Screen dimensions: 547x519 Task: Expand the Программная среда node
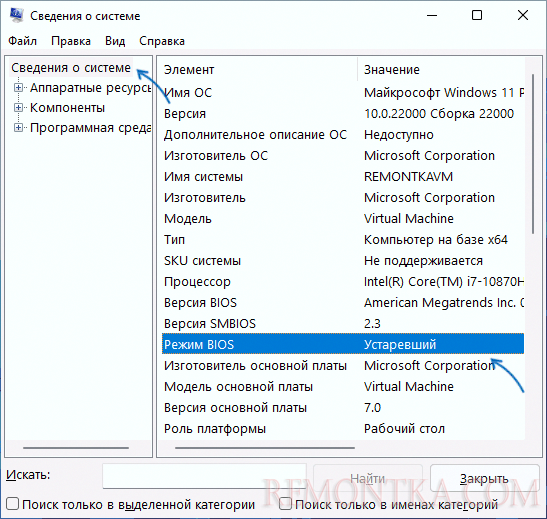(18, 128)
